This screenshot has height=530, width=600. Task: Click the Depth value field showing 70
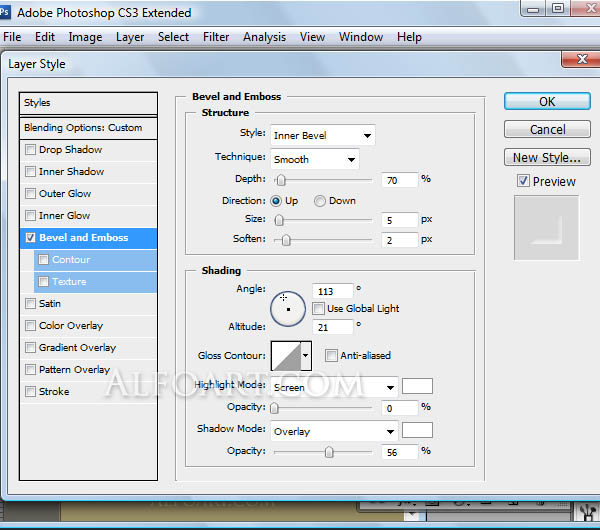(399, 180)
